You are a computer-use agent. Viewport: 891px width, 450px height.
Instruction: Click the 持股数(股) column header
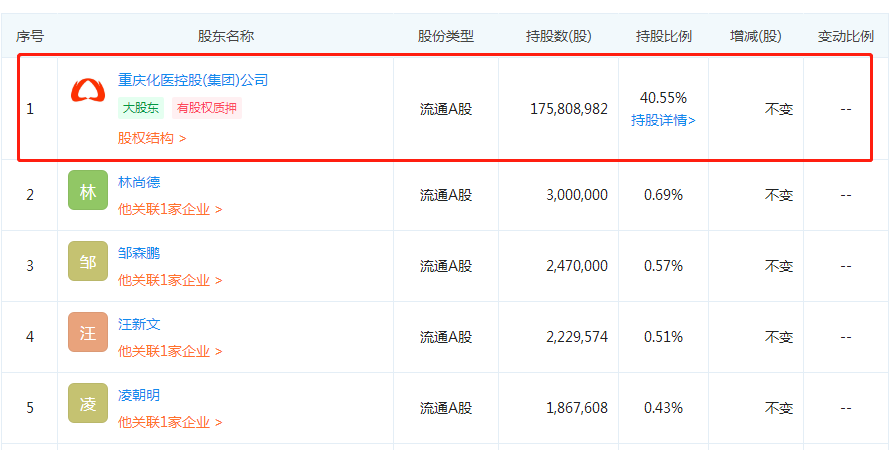[x=559, y=36]
